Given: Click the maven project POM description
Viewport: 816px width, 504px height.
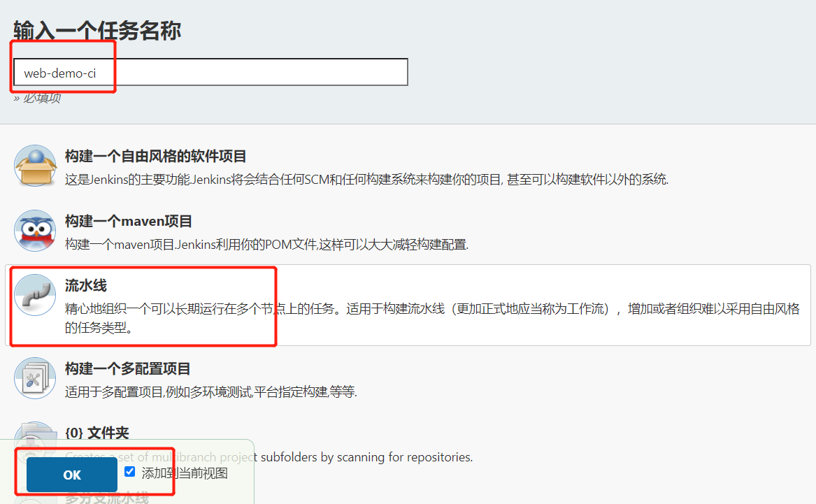Looking at the screenshot, I should [x=266, y=245].
